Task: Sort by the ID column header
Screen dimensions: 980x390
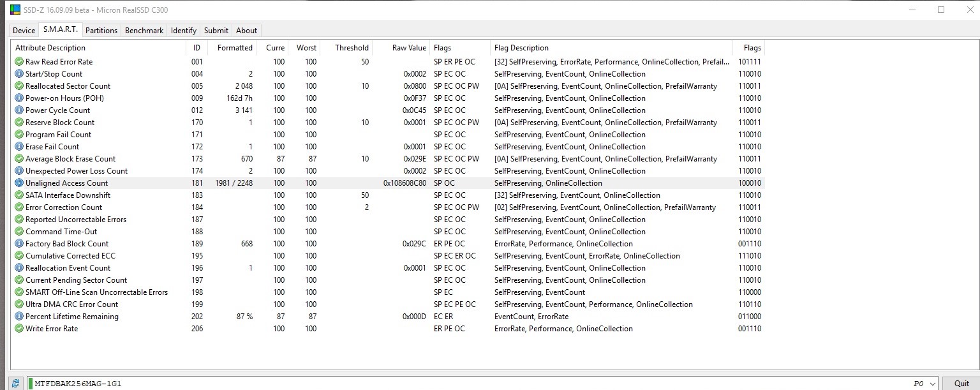Action: click(197, 48)
